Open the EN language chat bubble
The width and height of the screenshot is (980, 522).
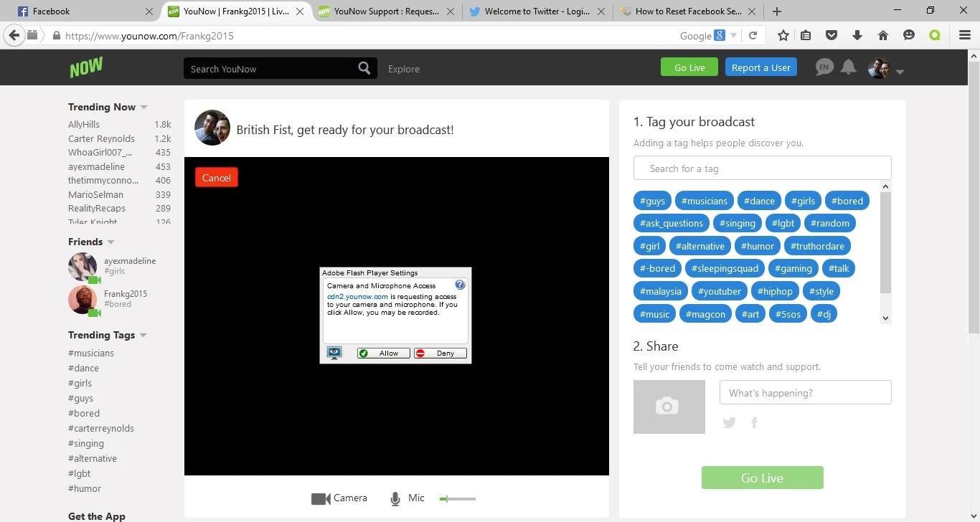click(x=824, y=67)
